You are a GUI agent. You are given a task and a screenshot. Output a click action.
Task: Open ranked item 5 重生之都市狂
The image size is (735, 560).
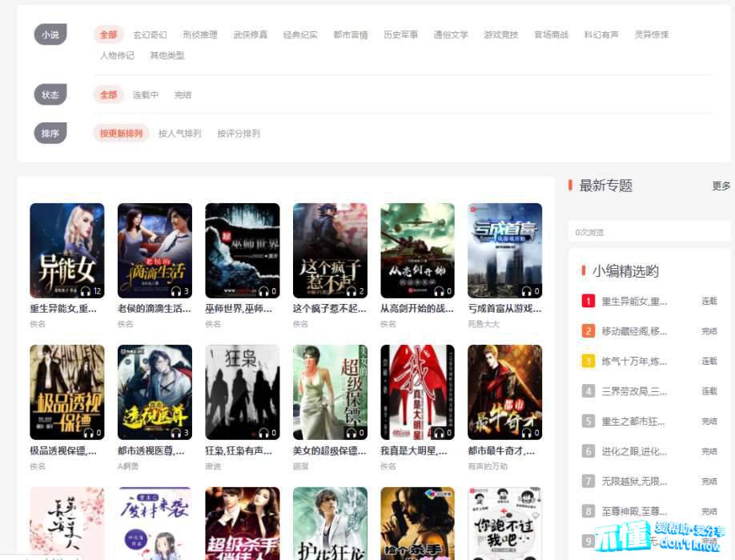tap(633, 422)
